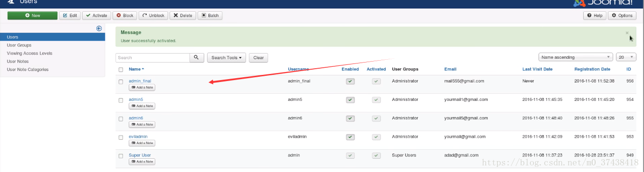The width and height of the screenshot is (644, 172).
Task: Toggle the Enabled check icon for eviladmin
Action: 350,137
